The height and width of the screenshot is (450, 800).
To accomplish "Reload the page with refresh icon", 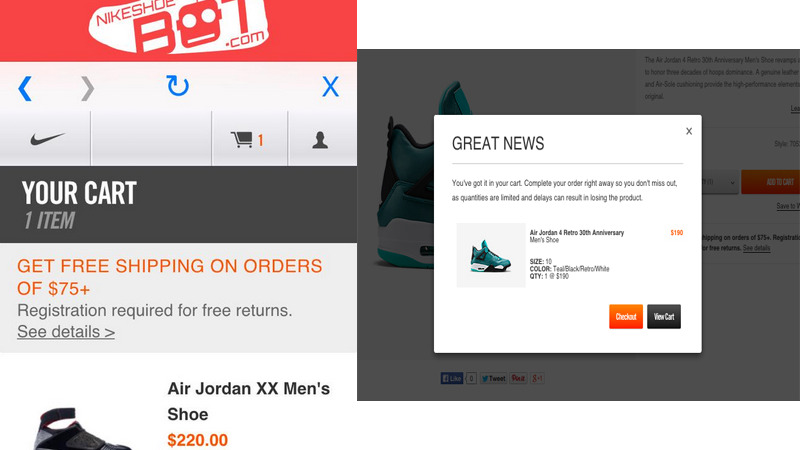I will tap(178, 86).
